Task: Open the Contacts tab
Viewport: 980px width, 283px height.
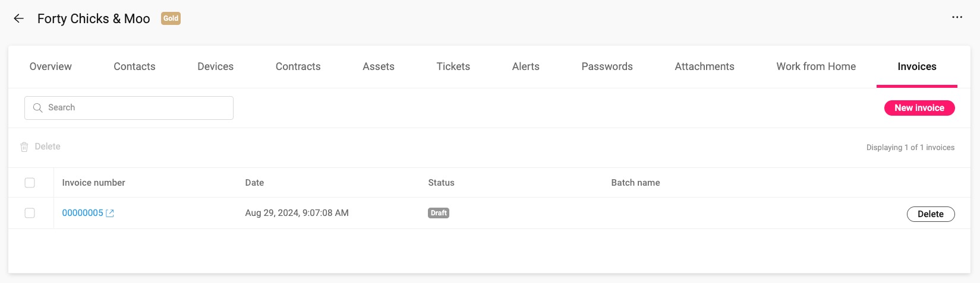Action: (x=134, y=66)
